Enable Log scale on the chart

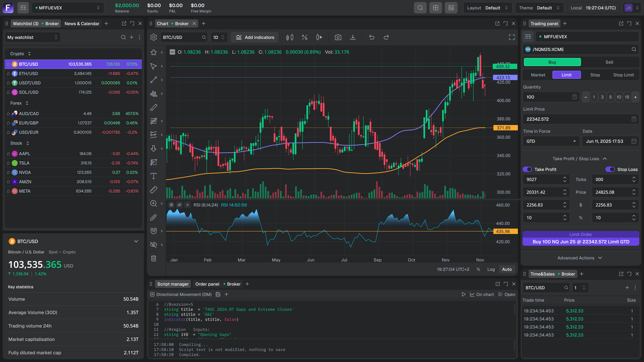click(x=491, y=269)
